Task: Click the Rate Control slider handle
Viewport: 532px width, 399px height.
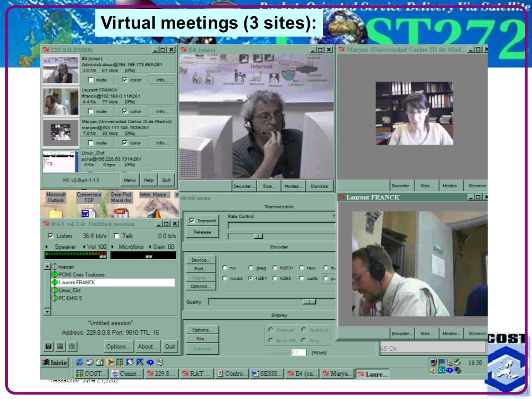Action: [x=259, y=236]
